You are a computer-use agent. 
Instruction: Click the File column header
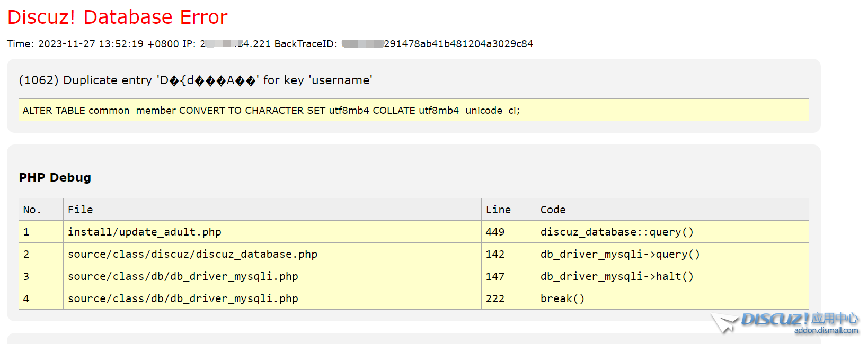[81, 210]
